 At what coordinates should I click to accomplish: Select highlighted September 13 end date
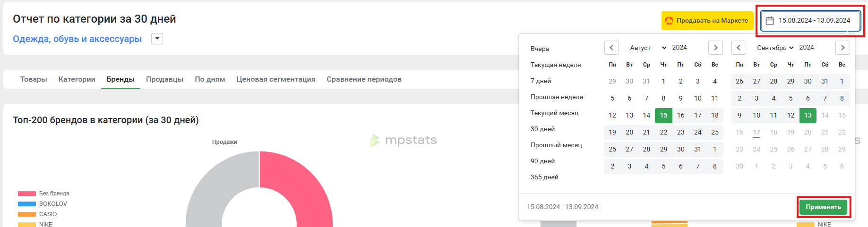(808, 115)
